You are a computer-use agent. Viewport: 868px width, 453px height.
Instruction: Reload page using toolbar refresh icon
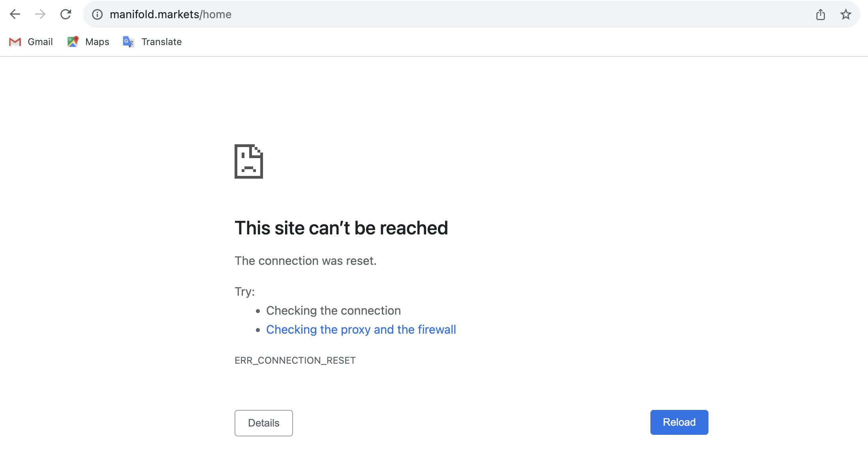point(66,14)
